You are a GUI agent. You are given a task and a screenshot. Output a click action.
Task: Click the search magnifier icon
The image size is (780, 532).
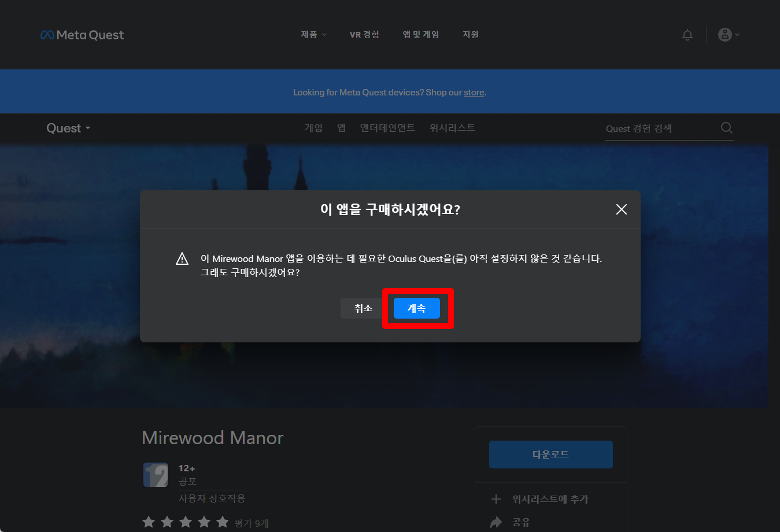click(727, 128)
